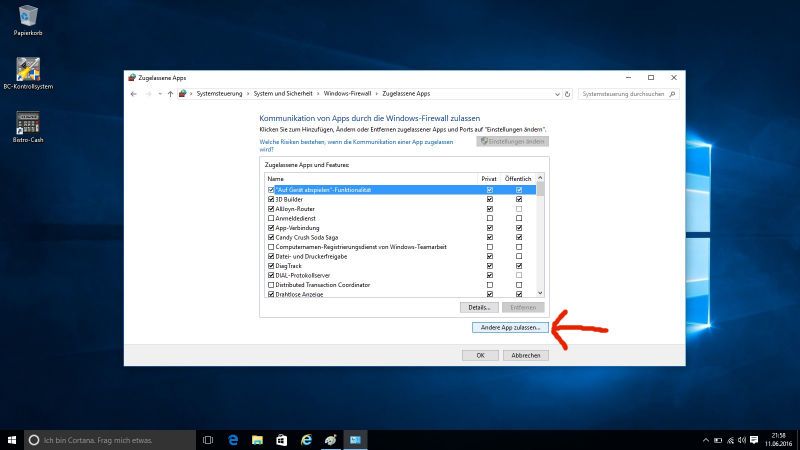Viewport: 800px width, 450px height.
Task: Confirm with the OK button
Action: coord(480,356)
